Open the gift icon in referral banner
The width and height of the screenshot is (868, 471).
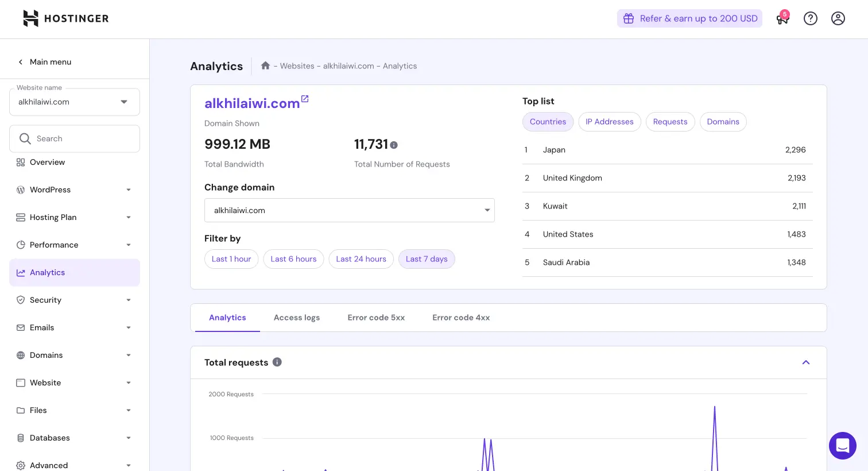(x=629, y=18)
